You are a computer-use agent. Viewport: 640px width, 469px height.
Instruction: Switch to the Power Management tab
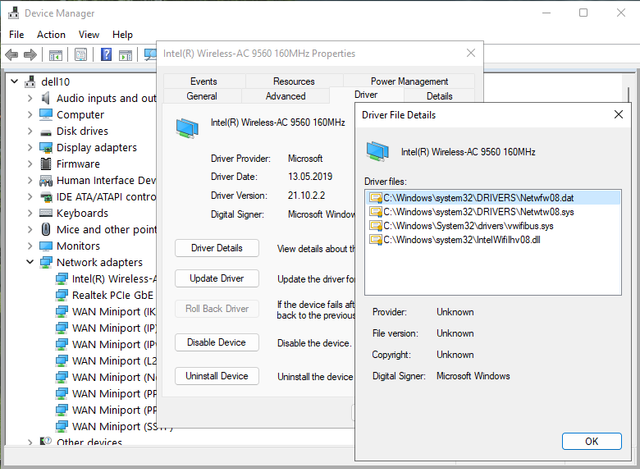(x=409, y=81)
